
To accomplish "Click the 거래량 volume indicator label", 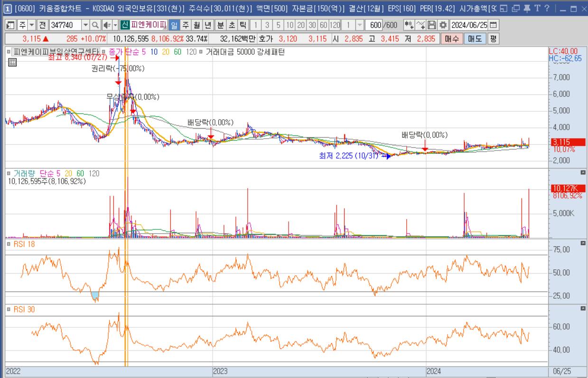I will 25,173.
